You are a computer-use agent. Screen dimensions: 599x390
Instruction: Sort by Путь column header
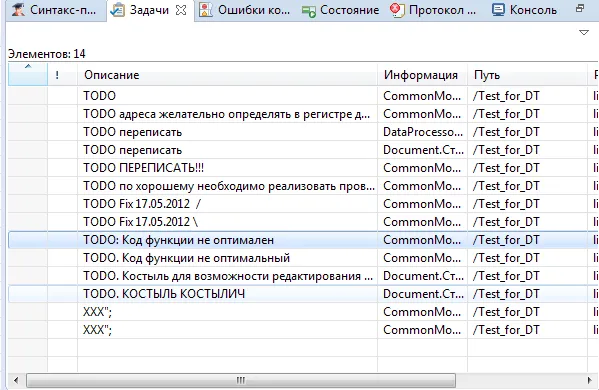(x=528, y=74)
